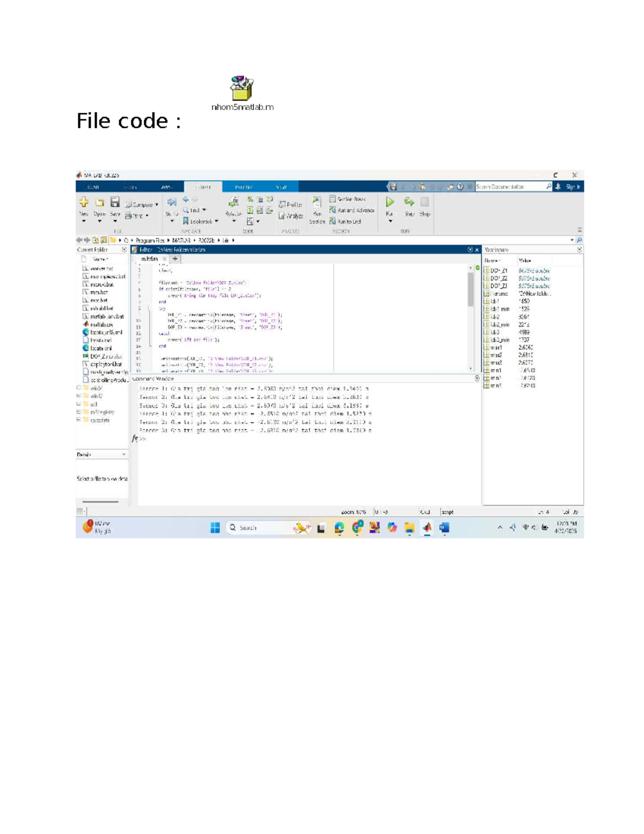Viewport: 644px width, 834px height.
Task: Click Run to End
Action: click(345, 221)
